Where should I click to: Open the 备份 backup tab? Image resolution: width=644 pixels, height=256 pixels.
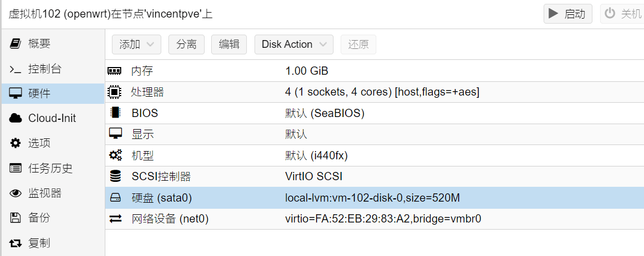[x=39, y=218]
